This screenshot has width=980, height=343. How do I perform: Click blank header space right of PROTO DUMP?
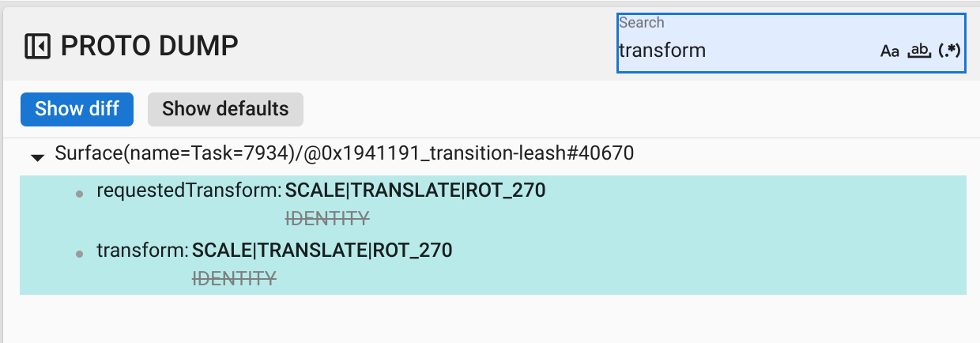pos(427,47)
